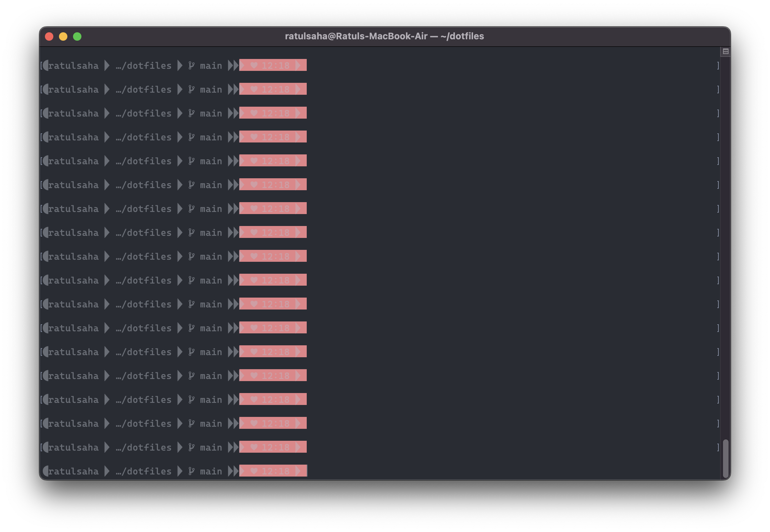Click the pink clock segment on the middle prompt row
This screenshot has height=532, width=770.
[273, 256]
